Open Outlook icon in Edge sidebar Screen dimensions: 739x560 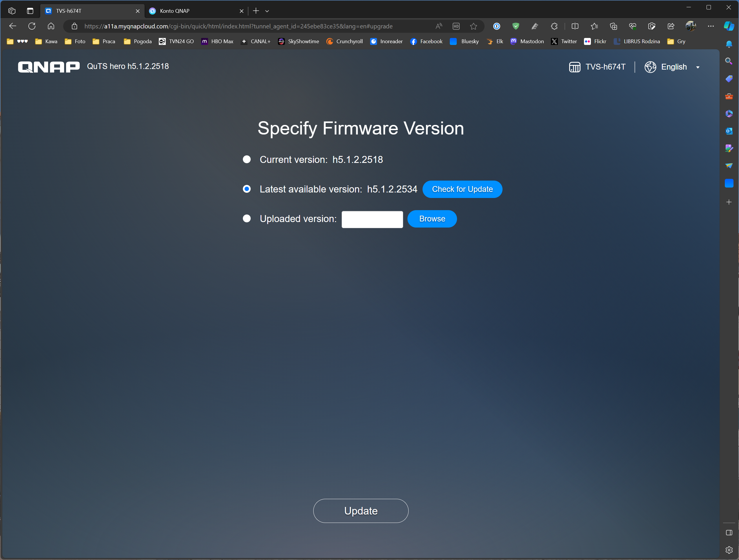click(729, 131)
